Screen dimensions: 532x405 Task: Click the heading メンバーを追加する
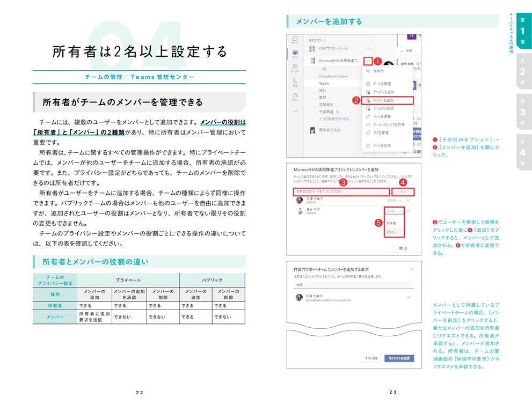(x=329, y=21)
